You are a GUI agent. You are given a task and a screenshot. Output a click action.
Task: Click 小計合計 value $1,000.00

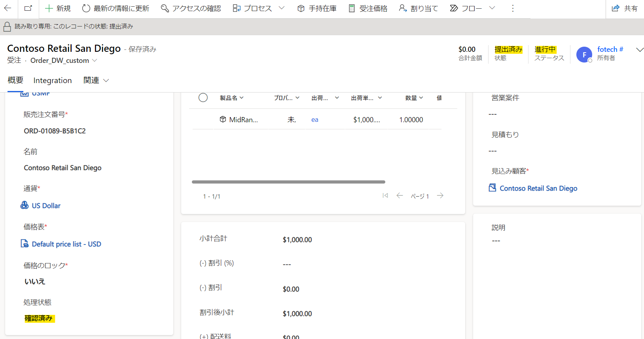pyautogui.click(x=297, y=240)
